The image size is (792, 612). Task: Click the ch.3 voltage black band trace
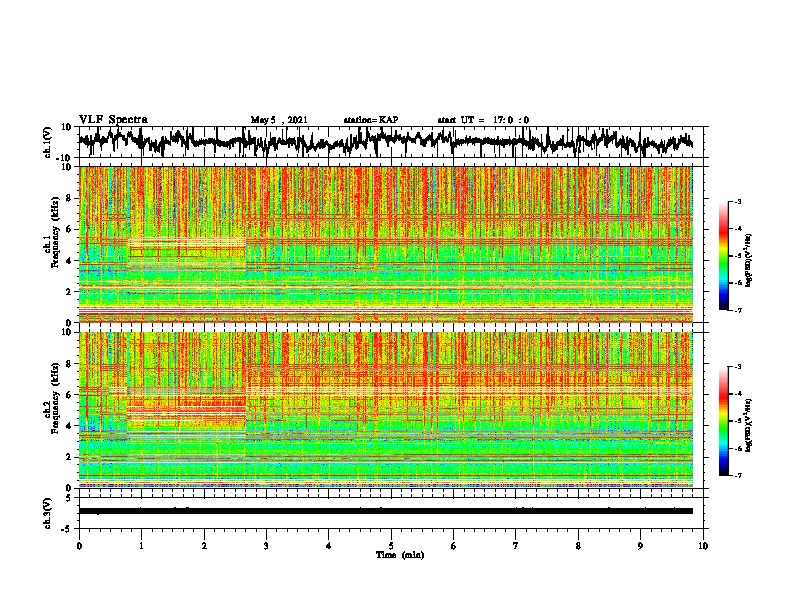click(x=386, y=511)
